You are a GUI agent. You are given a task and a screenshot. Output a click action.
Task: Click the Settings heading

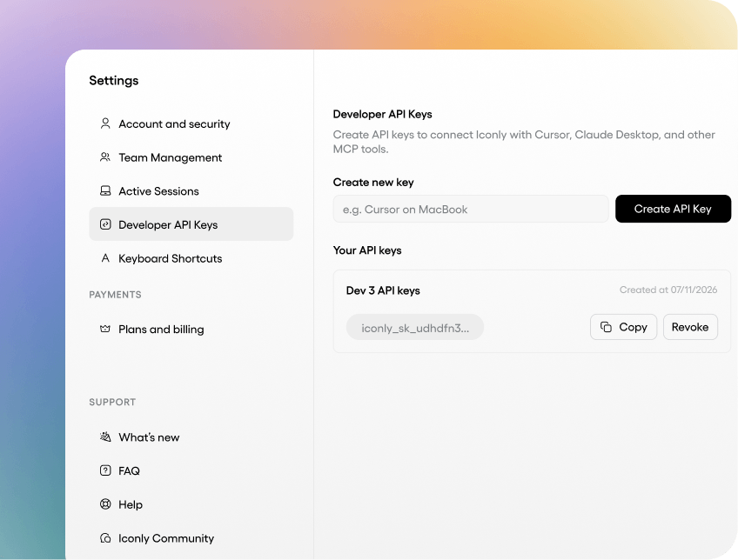point(114,80)
